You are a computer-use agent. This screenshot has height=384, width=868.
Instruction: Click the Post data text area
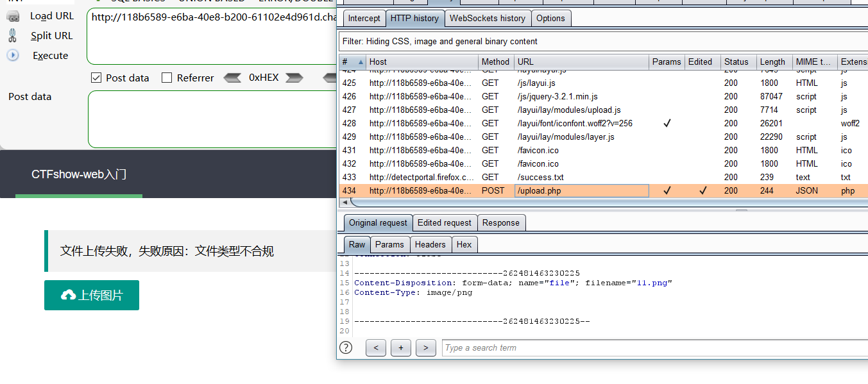point(212,119)
